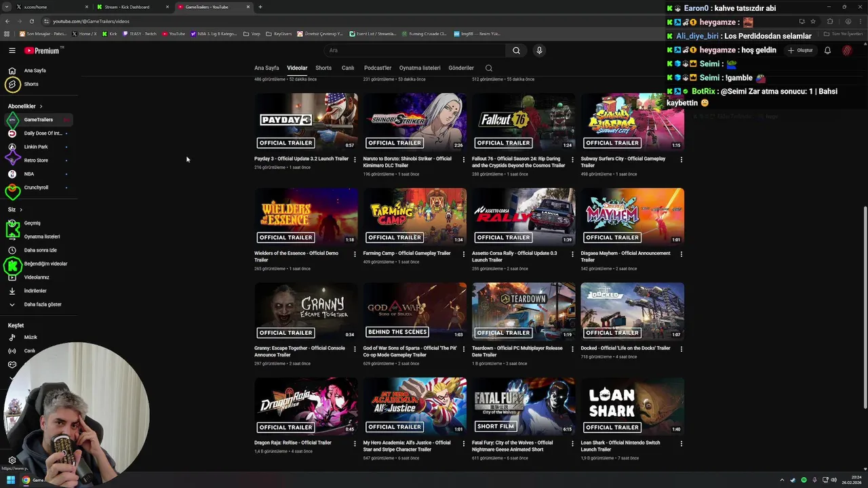Switch to Stream - Kick Dashboard tab

pos(132,7)
